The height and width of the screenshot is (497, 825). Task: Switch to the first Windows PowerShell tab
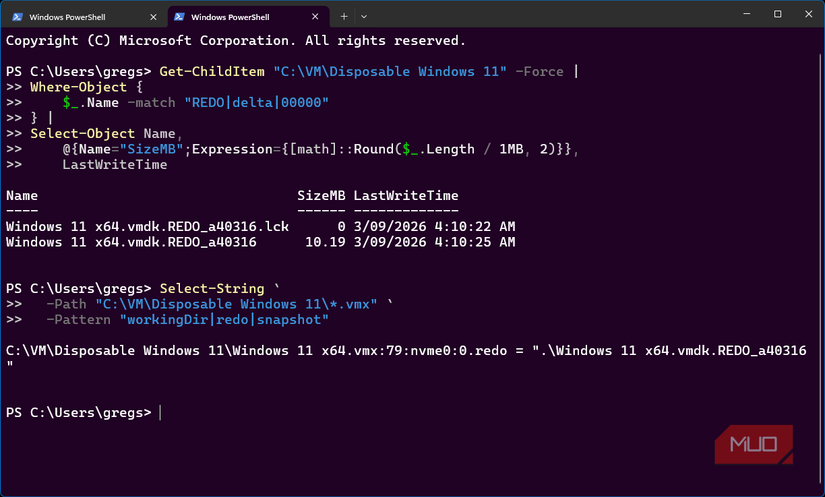click(x=84, y=17)
